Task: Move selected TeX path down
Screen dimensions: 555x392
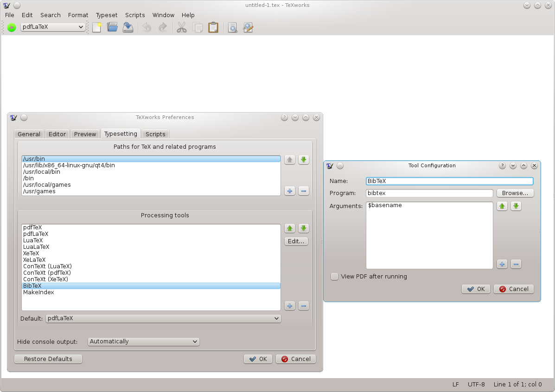Action: click(303, 160)
